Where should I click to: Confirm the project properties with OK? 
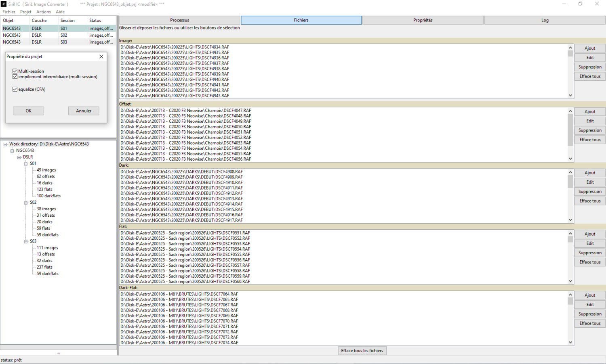point(28,111)
